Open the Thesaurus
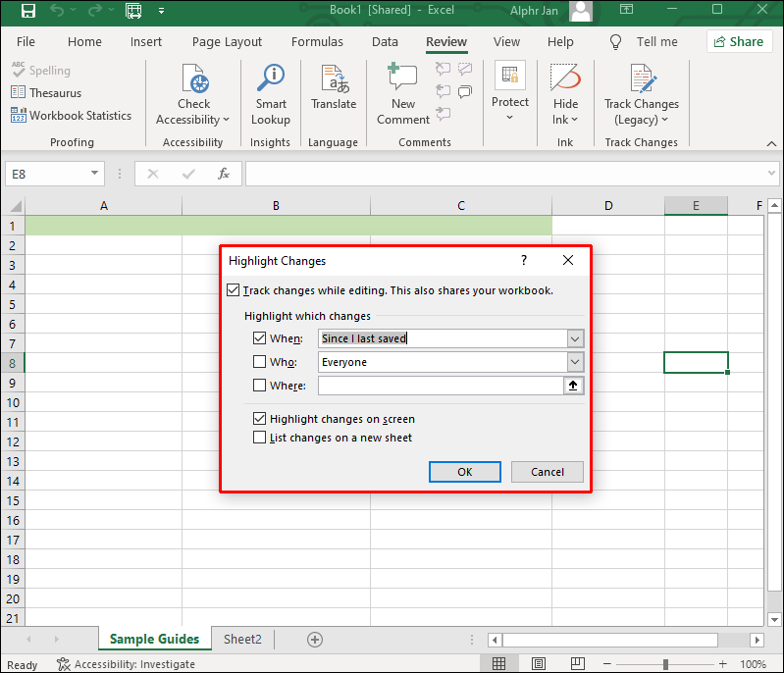 click(46, 93)
